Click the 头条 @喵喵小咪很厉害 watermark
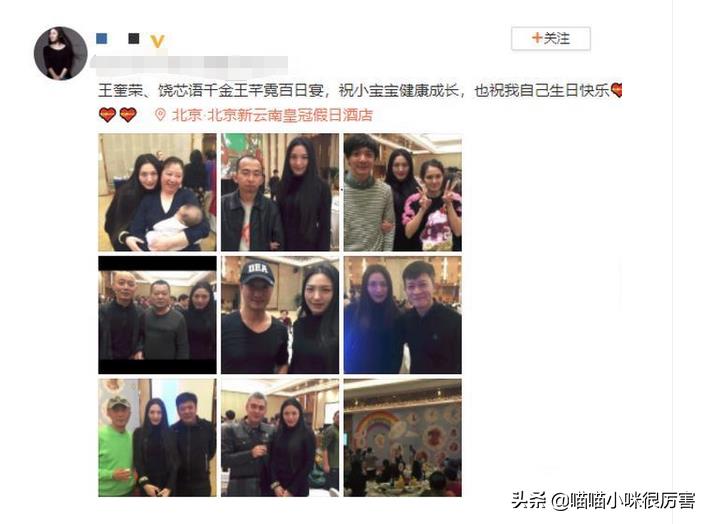Image resolution: width=710 pixels, height=524 pixels. [x=603, y=500]
